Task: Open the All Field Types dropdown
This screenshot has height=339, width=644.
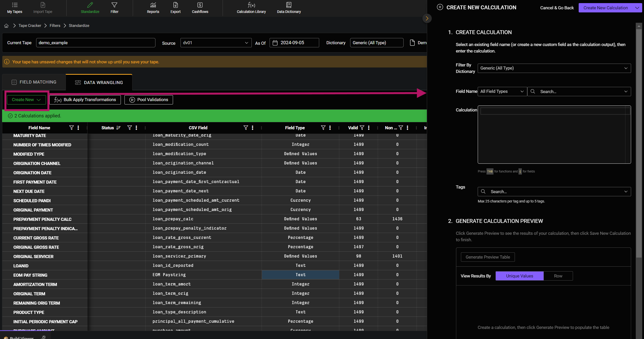Action: click(502, 92)
